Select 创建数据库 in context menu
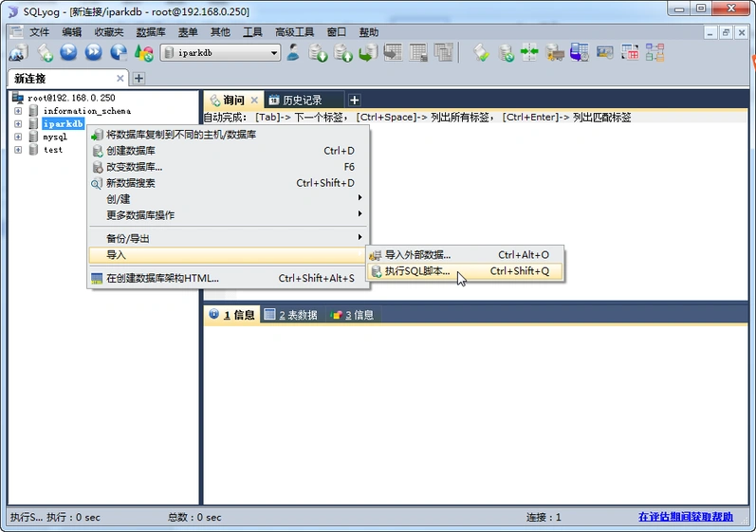 tap(228, 151)
